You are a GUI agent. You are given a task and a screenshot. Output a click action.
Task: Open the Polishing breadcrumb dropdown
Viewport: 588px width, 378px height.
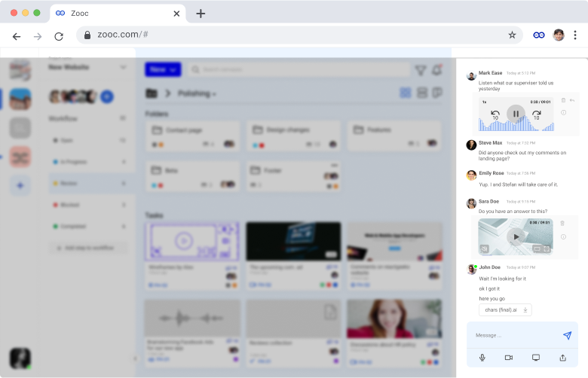point(197,93)
